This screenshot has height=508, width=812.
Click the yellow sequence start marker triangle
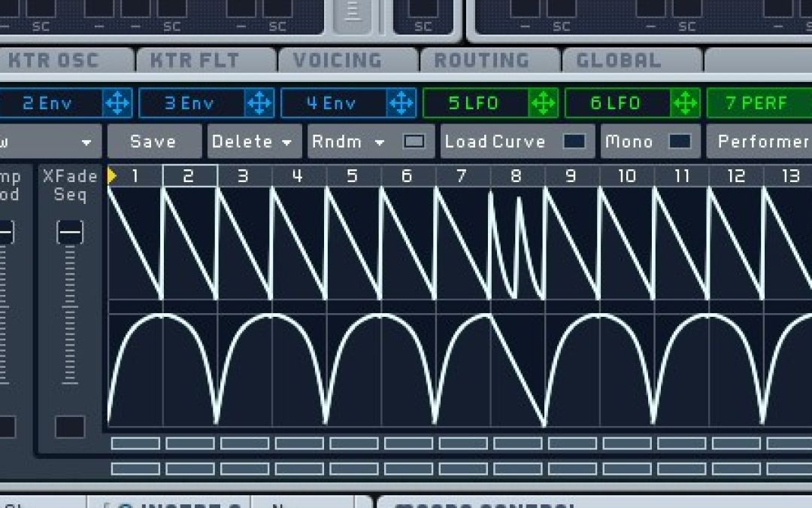coord(112,175)
